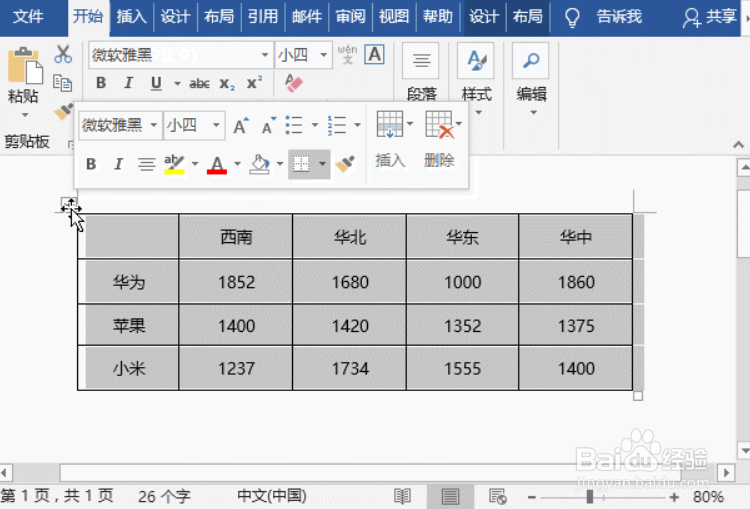The image size is (750, 509).
Task: Open the numbered list dropdown arrow
Action: [357, 125]
